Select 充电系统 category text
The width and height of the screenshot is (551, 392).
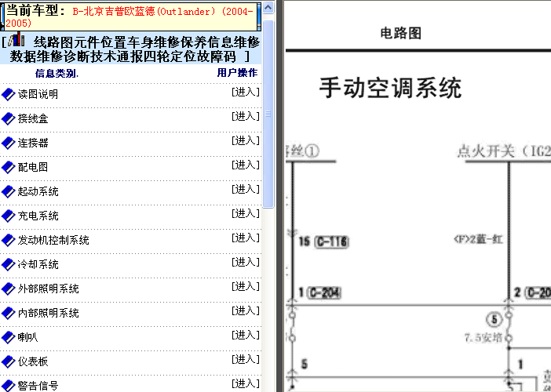[x=38, y=216]
